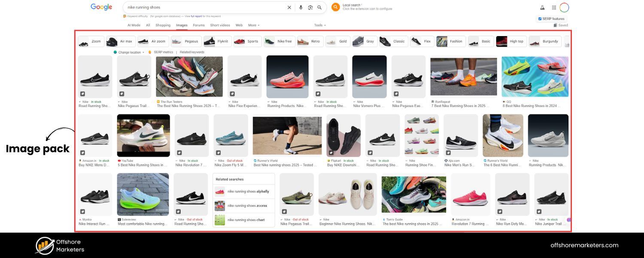Uncheck the SERP features checkbox
Image resolution: width=644 pixels, height=258 pixels.
tap(540, 18)
